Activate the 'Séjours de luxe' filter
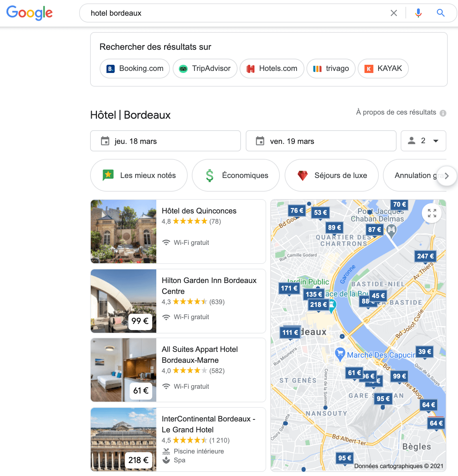This screenshot has height=476, width=458. coord(331,175)
